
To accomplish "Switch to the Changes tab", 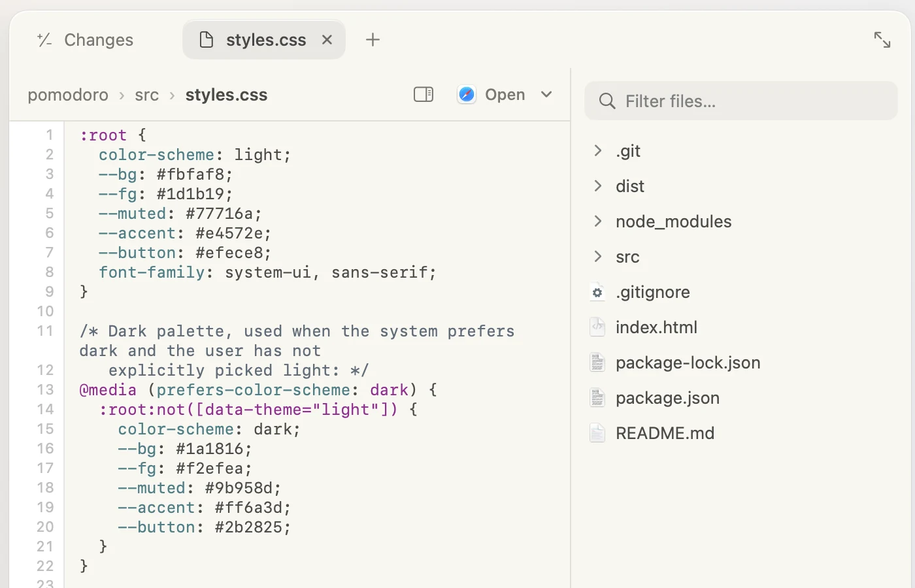I will point(86,40).
